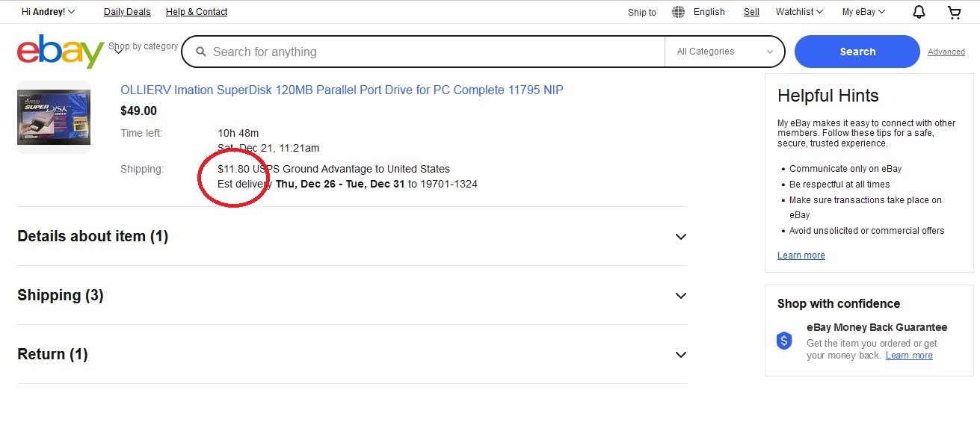Open the Hi Andrey account dropdown
Viewport: 980px width, 440px height.
[x=48, y=12]
